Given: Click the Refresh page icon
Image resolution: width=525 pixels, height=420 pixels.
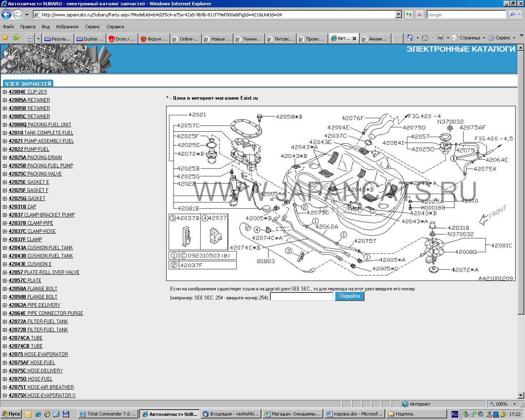Looking at the screenshot, I should (409, 14).
